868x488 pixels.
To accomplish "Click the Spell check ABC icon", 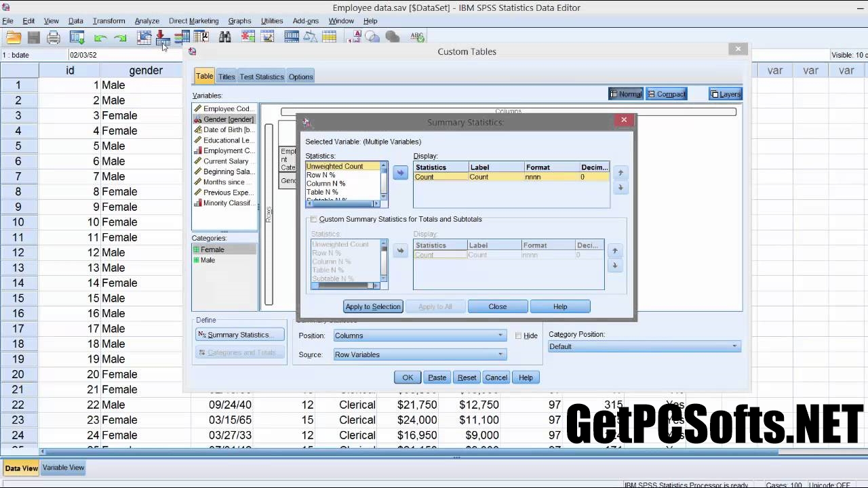I will [x=416, y=37].
